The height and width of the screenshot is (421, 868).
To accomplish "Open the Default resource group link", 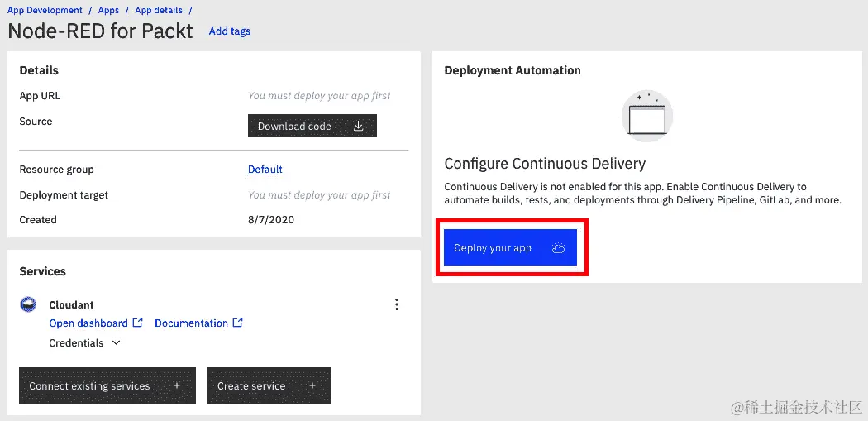I will click(265, 169).
